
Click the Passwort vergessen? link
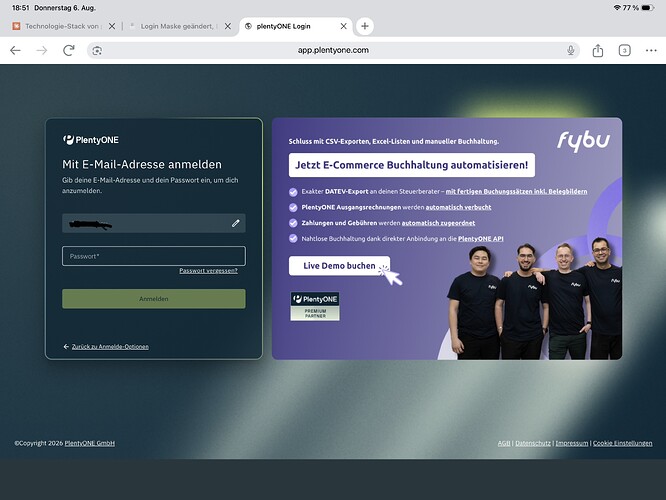click(208, 271)
